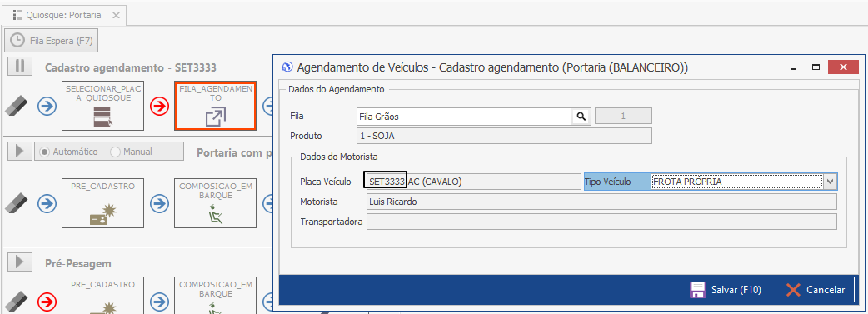
Task: Click the red arrow before FILA_AGENDAMENTO
Action: 160,106
